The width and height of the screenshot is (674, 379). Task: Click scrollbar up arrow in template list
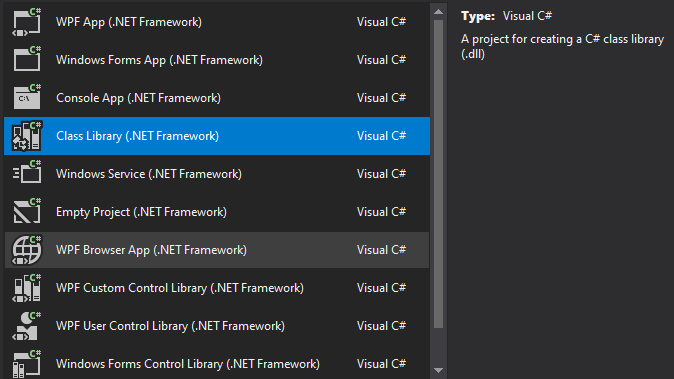(x=438, y=12)
